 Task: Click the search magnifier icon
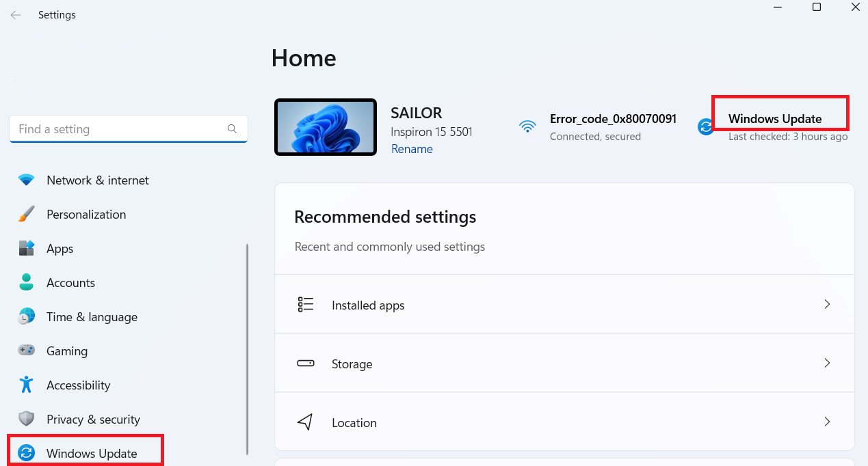pyautogui.click(x=232, y=128)
